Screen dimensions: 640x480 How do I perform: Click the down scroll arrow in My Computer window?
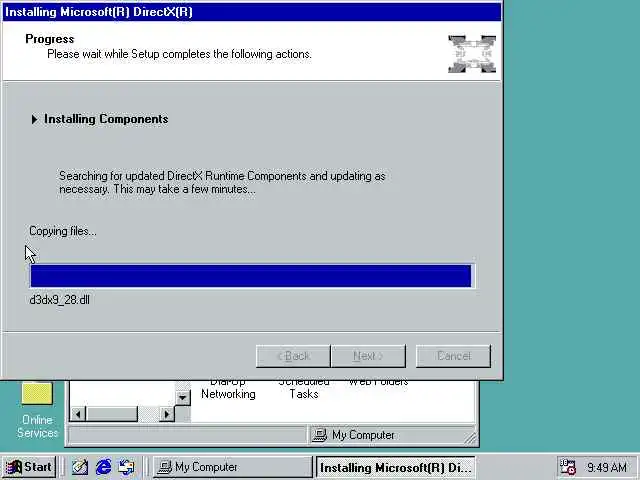click(182, 398)
